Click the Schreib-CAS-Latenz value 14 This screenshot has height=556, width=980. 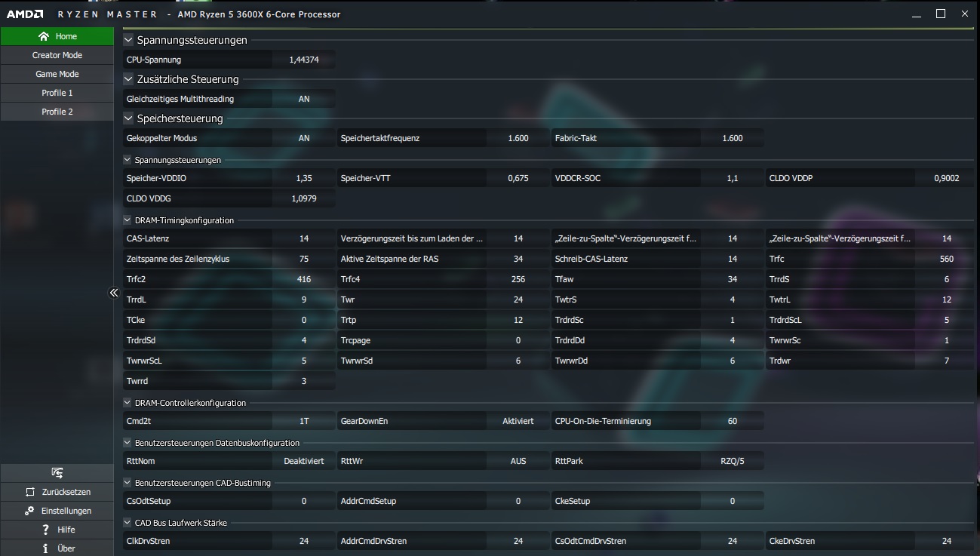click(733, 259)
